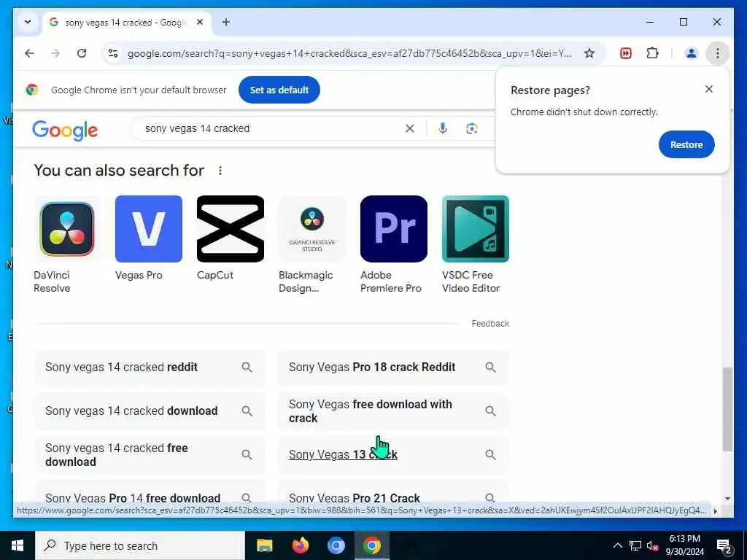Clear the search box with the X
The image size is (747, 560).
tap(410, 128)
